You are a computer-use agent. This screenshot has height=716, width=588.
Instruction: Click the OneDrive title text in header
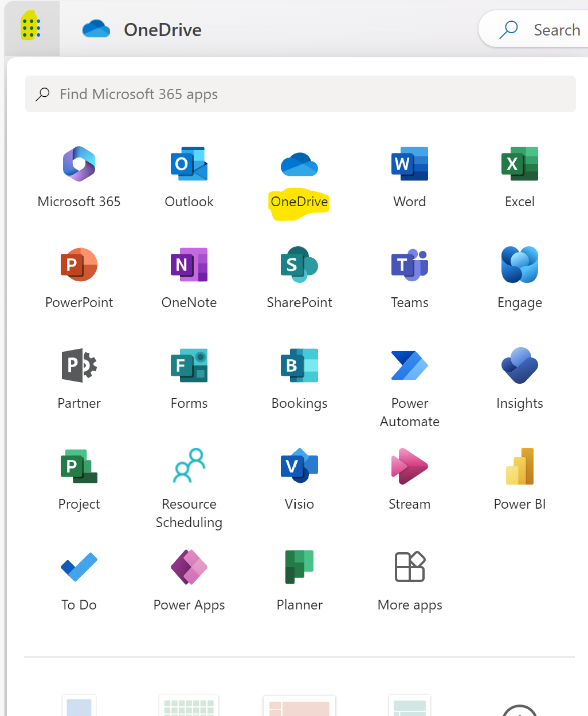163,30
